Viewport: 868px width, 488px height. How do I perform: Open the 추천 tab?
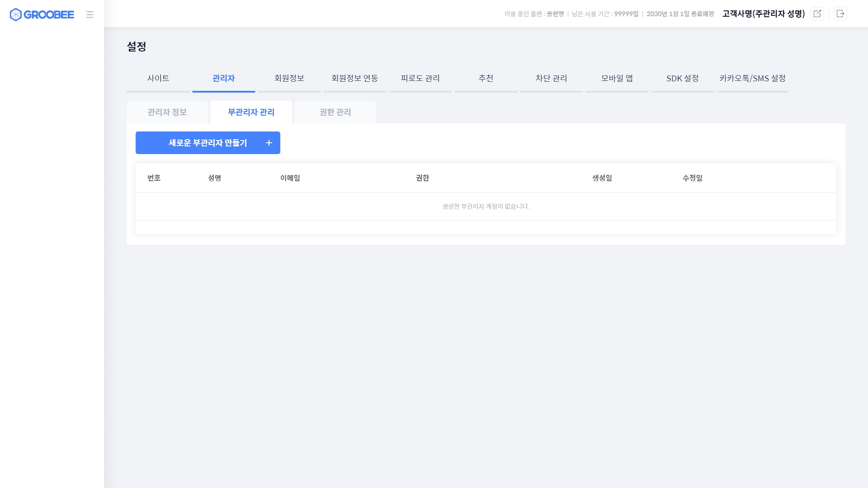click(486, 79)
